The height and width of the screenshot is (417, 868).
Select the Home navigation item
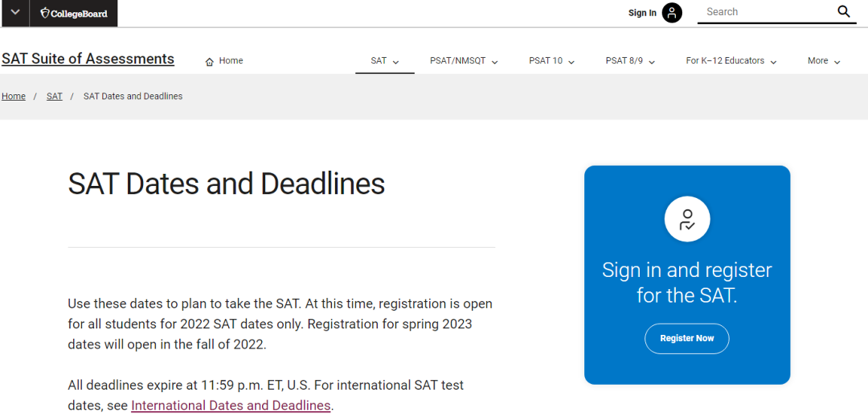224,61
